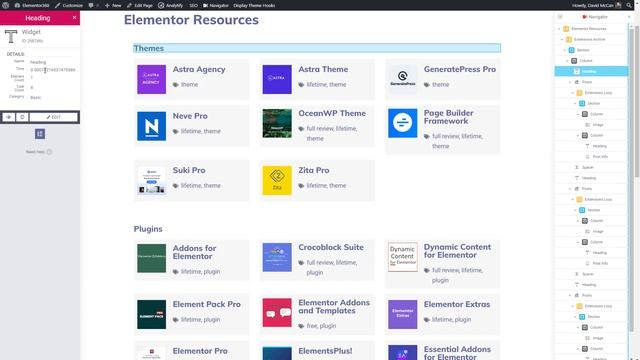The height and width of the screenshot is (360, 640).
Task: Click the Page Builder Framework round logo
Action: [402, 123]
